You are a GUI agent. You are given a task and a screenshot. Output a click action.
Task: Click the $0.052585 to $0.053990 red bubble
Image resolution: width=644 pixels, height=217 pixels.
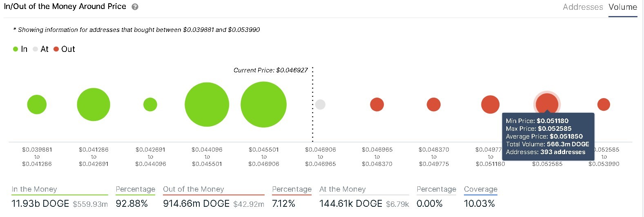click(x=604, y=105)
